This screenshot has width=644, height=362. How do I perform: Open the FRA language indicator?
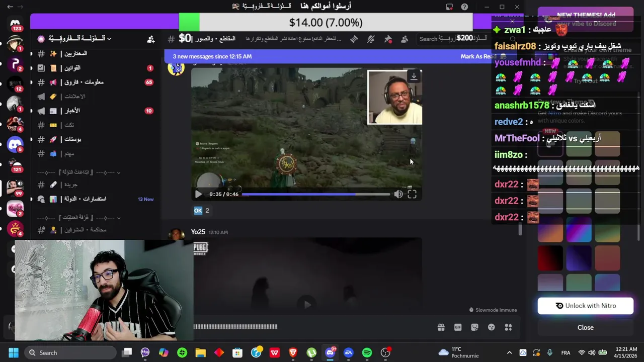[566, 352]
